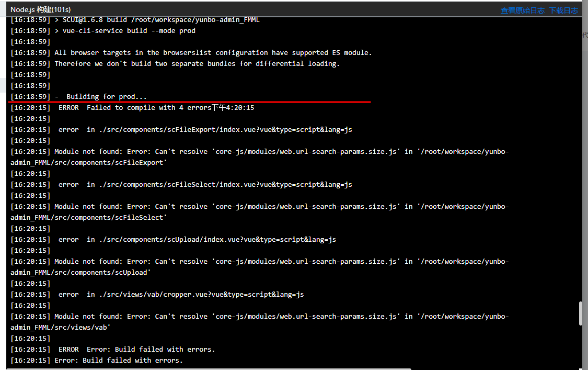The width and height of the screenshot is (588, 370).
Task: Click the scFileSelect/index.vue error line
Action: pyautogui.click(x=181, y=184)
